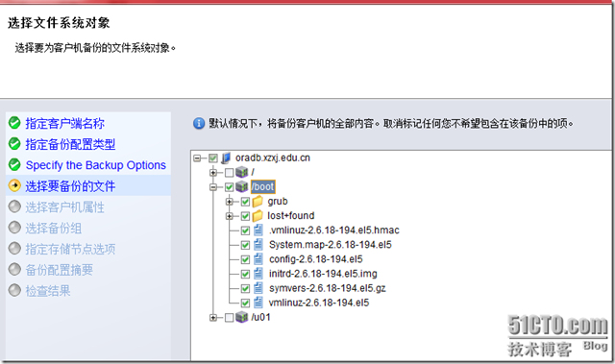615x364 pixels.
Task: Click the lost+found folder icon
Action: point(258,216)
